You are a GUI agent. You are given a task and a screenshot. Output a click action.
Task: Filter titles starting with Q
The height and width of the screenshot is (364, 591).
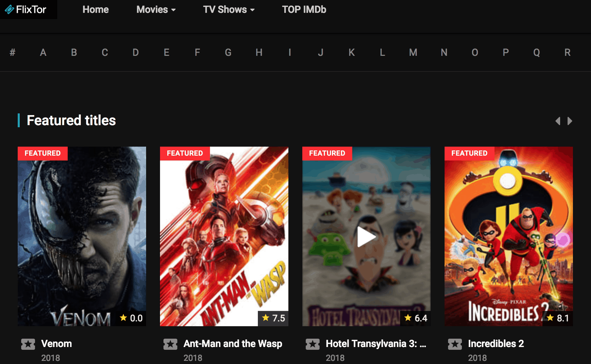[537, 52]
